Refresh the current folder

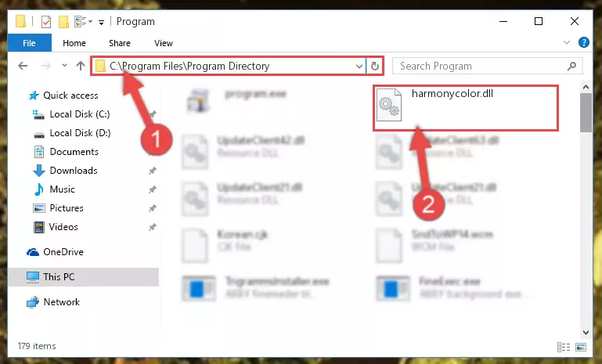point(375,66)
